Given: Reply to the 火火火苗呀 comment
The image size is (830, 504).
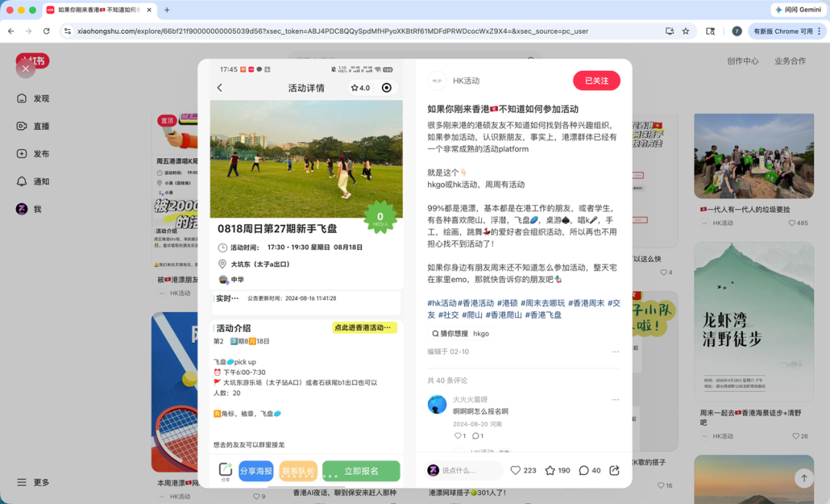Looking at the screenshot, I should pyautogui.click(x=477, y=436).
